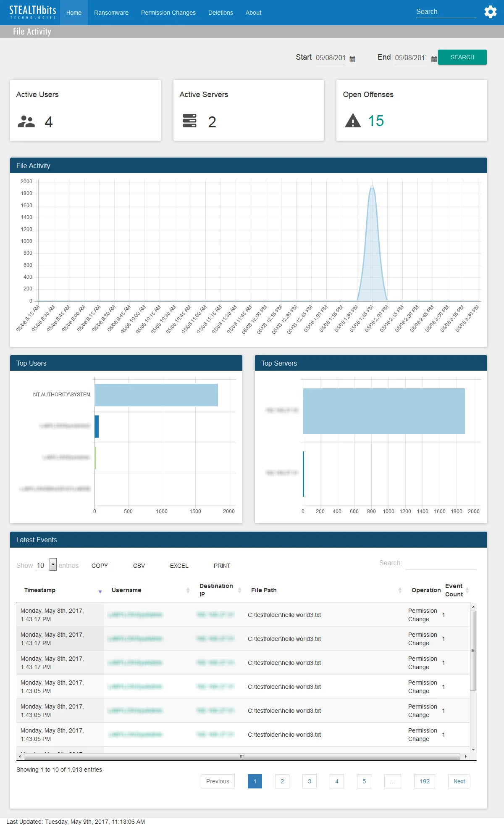Click the PRINT button

tap(222, 566)
